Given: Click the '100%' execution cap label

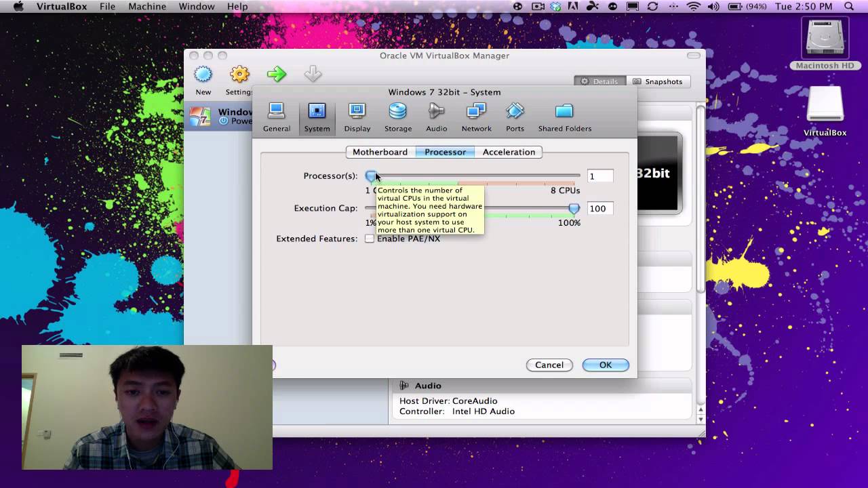Looking at the screenshot, I should (569, 223).
